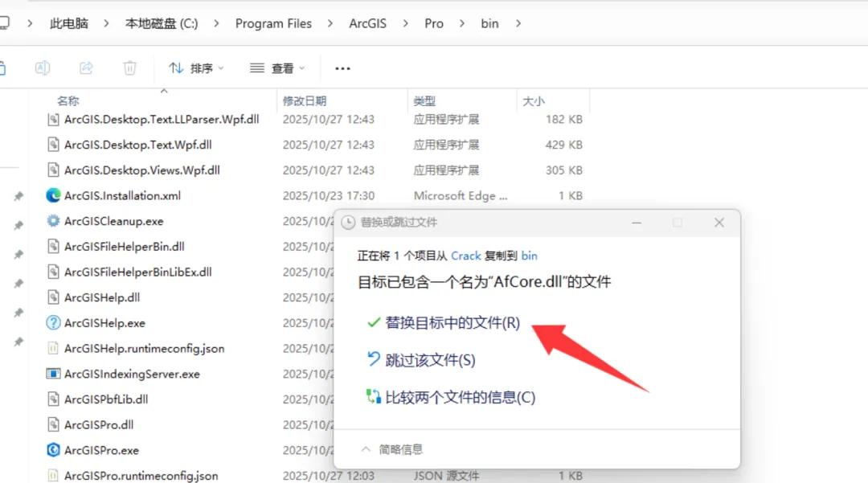This screenshot has width=868, height=483.
Task: Select file ArcGISFileHelperBinLibEx.dll
Action: point(138,272)
